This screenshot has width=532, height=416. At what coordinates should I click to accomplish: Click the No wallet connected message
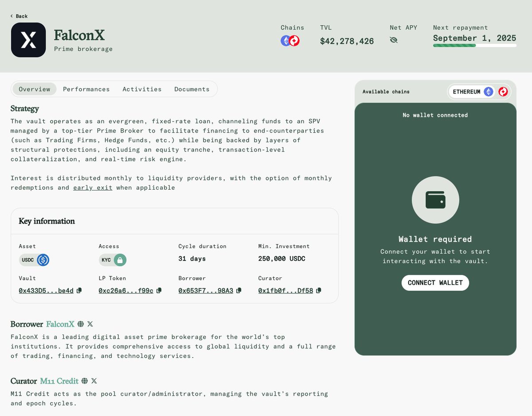435,115
